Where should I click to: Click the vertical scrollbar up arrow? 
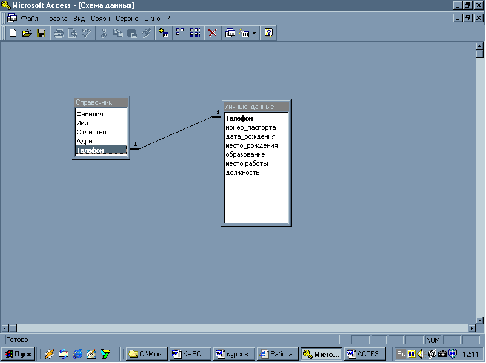[480, 46]
